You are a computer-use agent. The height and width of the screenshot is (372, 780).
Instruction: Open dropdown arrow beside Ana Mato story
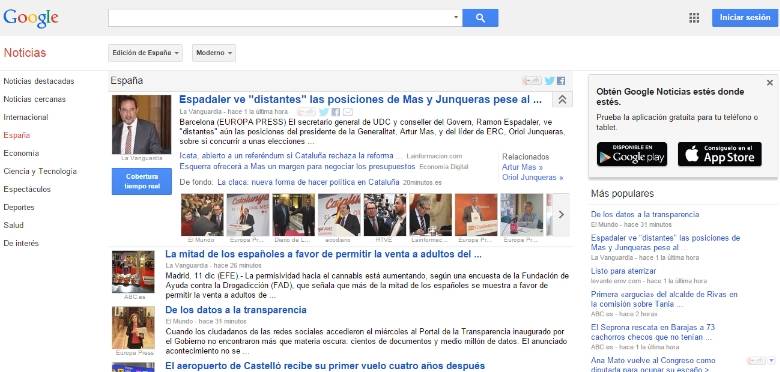click(771, 361)
